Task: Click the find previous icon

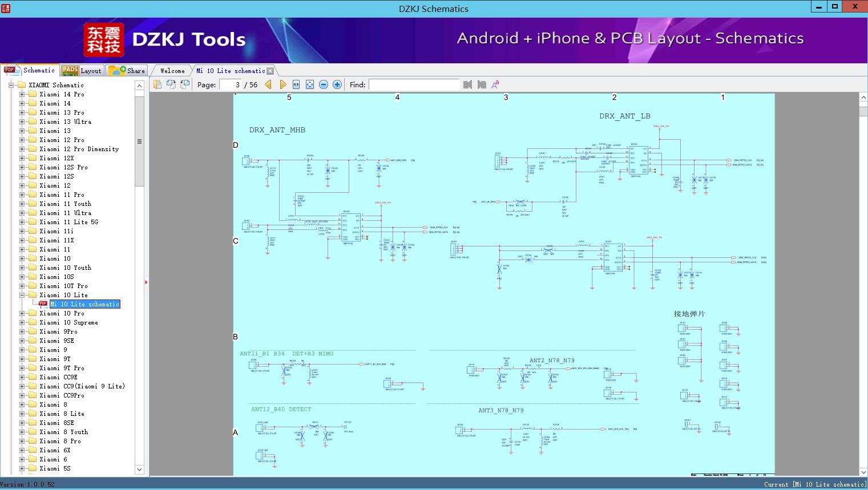Action: 468,84
